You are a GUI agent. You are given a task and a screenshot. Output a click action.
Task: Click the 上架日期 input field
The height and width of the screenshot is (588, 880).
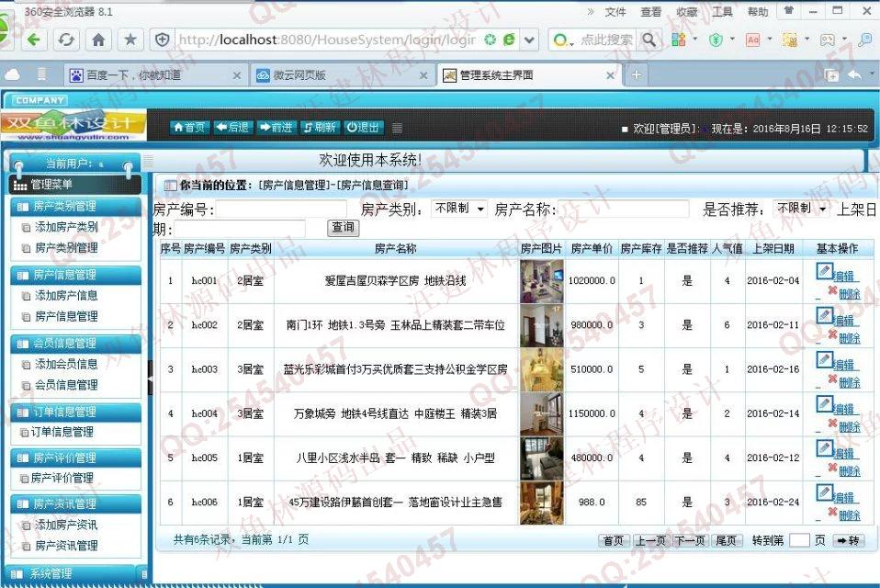(240, 230)
